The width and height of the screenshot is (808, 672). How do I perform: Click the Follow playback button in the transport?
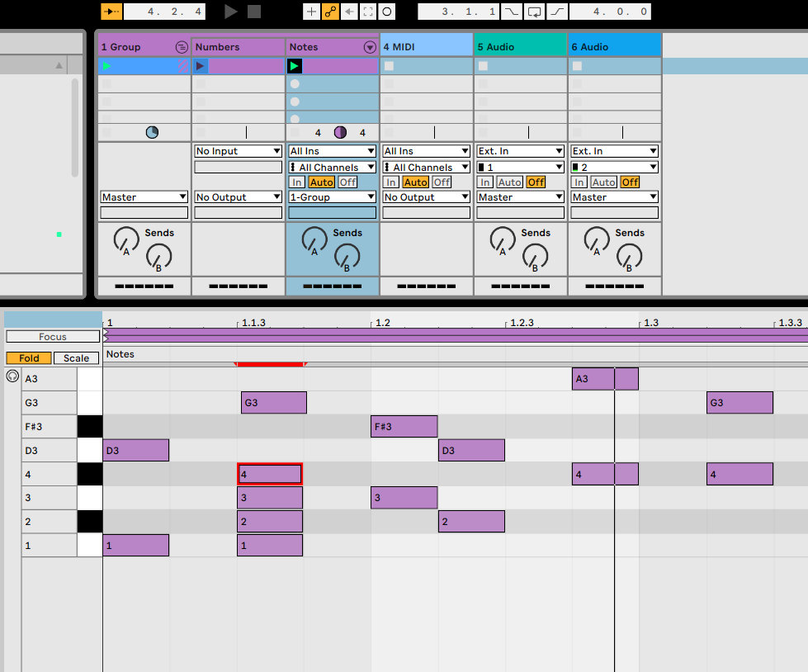pos(111,12)
